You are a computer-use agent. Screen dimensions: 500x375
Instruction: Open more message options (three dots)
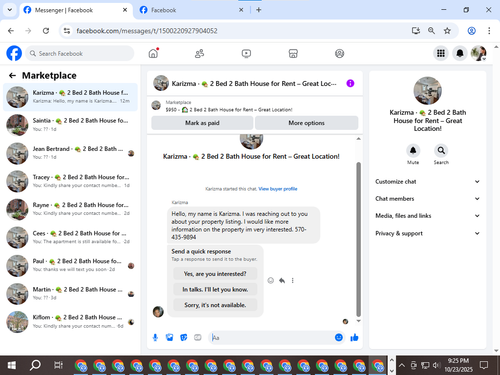[x=293, y=281]
